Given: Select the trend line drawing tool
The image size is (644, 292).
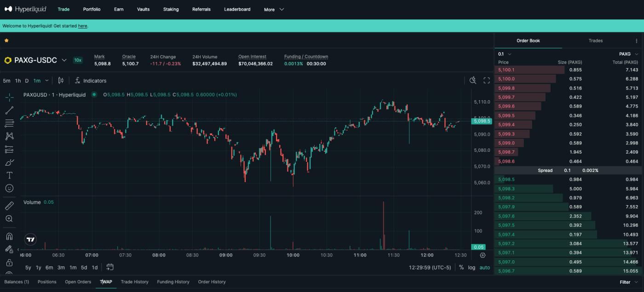Looking at the screenshot, I should (9, 110).
